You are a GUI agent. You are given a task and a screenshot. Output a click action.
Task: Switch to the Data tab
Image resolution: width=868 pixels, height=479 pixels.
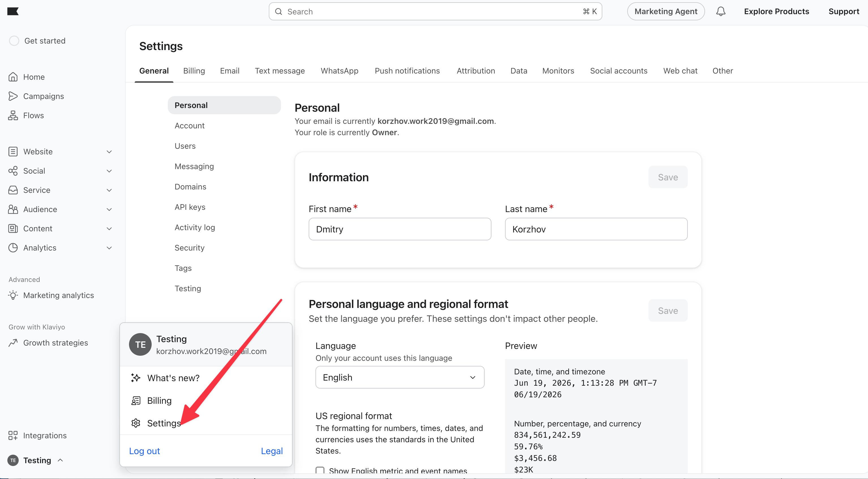coord(519,71)
